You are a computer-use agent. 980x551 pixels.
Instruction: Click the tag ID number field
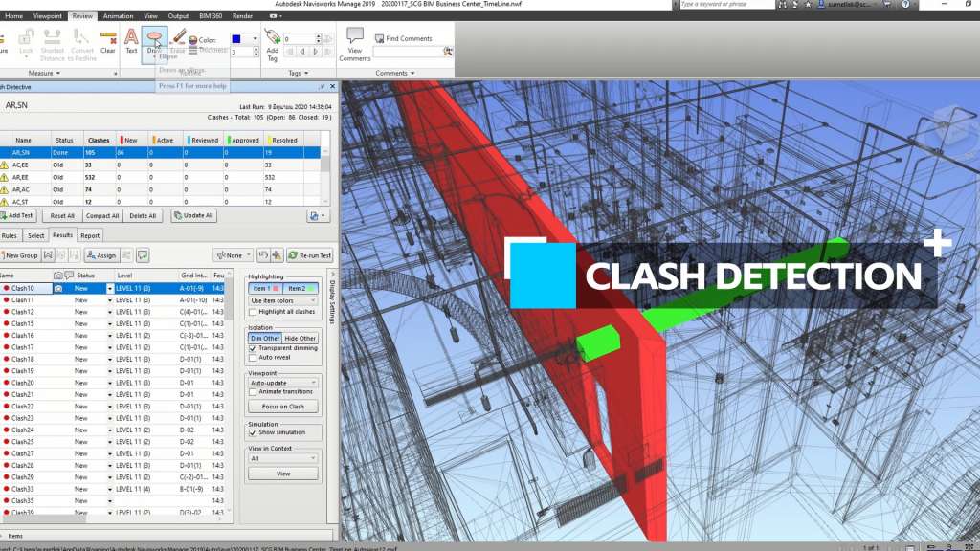[x=299, y=38]
